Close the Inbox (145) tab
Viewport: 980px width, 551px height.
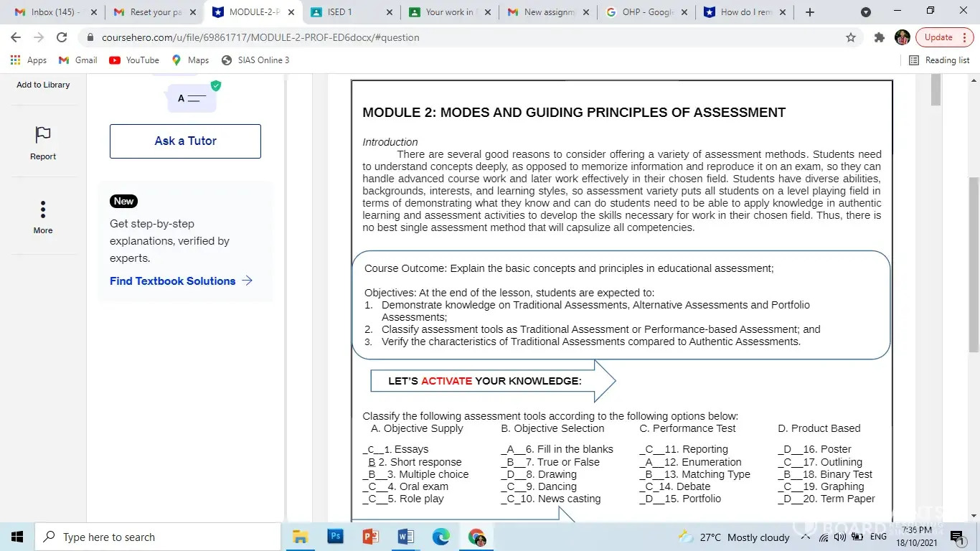tap(94, 12)
